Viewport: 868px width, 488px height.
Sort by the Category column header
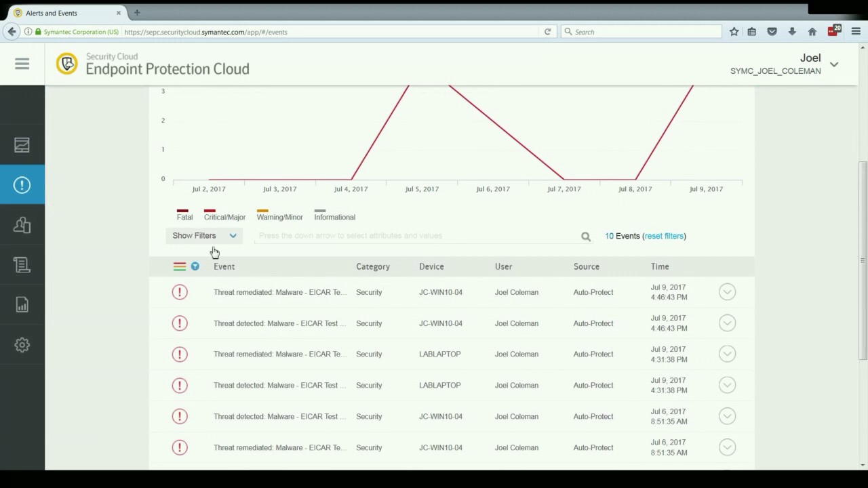373,266
